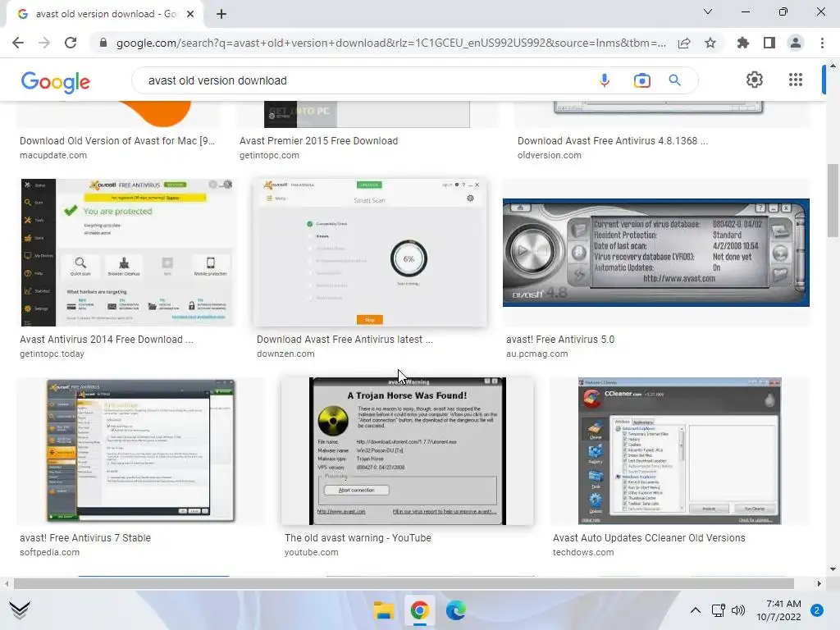
Task: Select the avast 4.8 player-skin thumbnail
Action: [x=655, y=253]
